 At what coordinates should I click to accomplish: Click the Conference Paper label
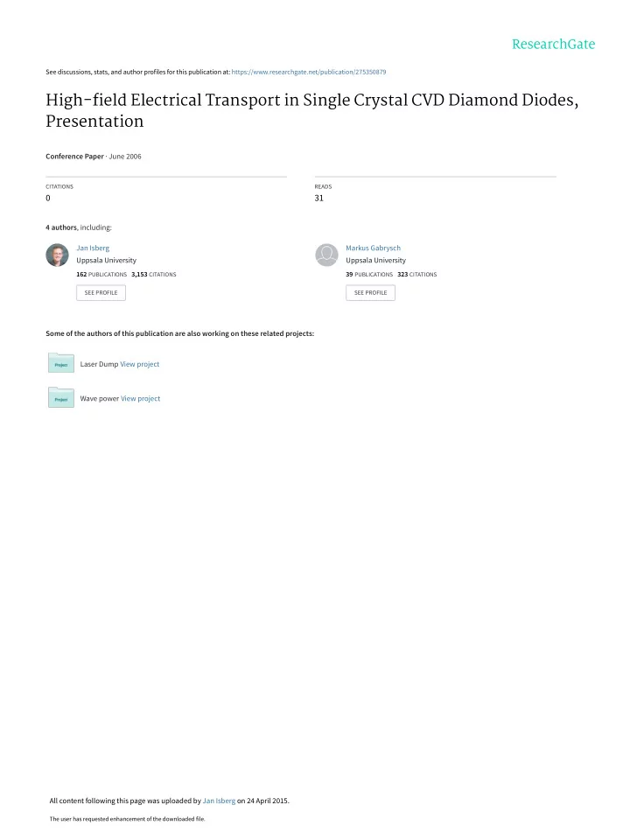(74, 157)
